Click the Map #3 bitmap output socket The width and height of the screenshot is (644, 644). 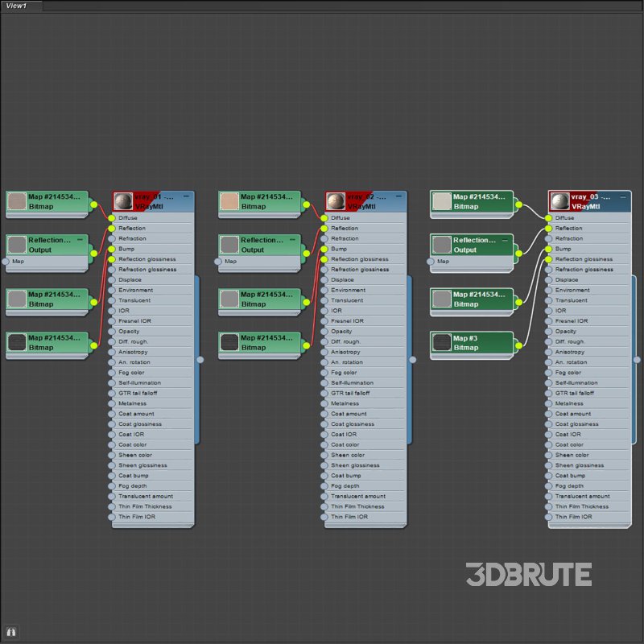[518, 345]
